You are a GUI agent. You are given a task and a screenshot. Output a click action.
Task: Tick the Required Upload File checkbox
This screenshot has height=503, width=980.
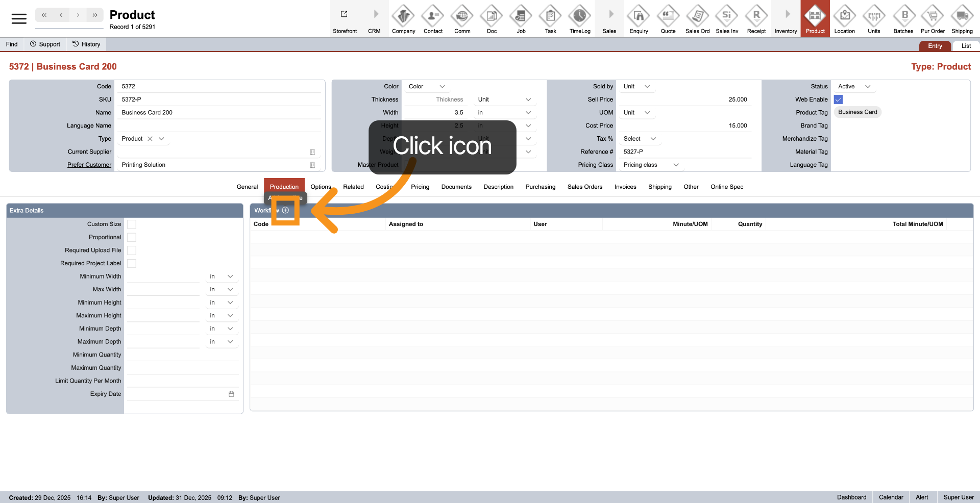(132, 250)
